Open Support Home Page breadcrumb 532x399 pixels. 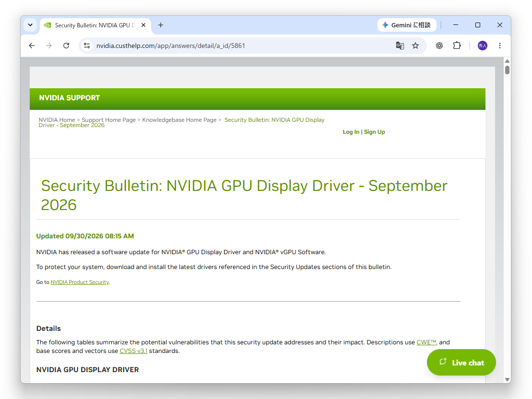[x=108, y=120]
